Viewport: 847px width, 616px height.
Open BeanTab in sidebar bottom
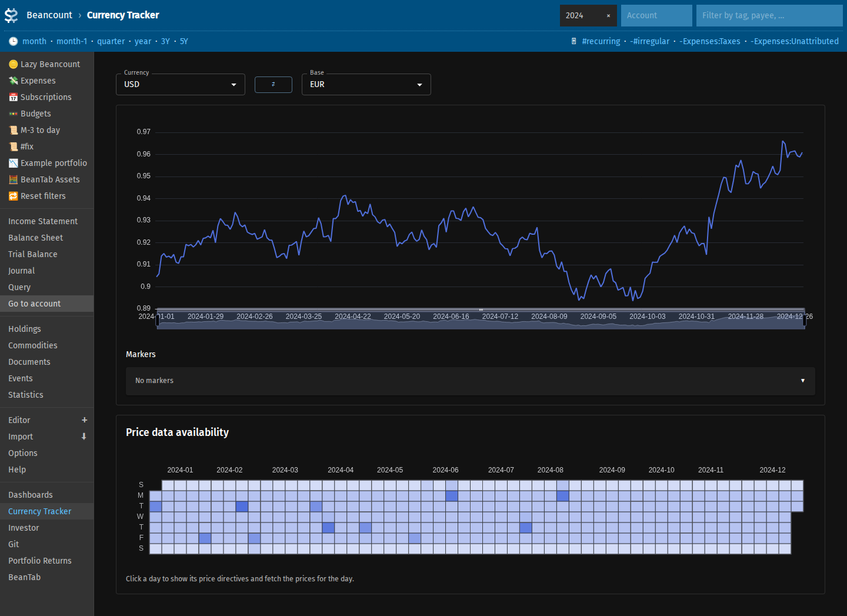point(46,577)
